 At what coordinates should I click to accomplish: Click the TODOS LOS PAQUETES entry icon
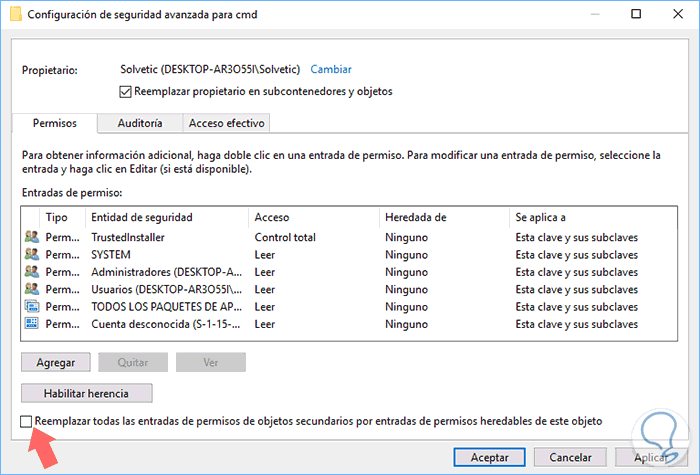pyautogui.click(x=32, y=307)
